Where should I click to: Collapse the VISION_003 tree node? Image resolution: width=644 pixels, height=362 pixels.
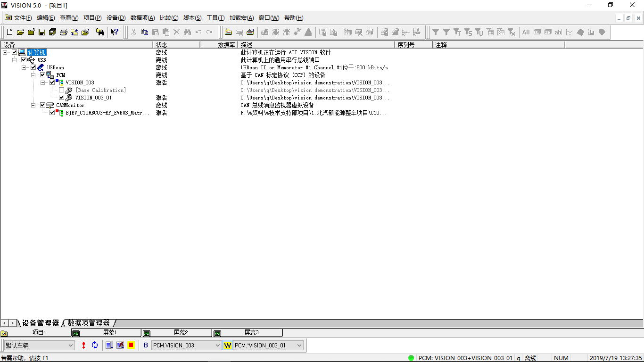[x=43, y=82]
